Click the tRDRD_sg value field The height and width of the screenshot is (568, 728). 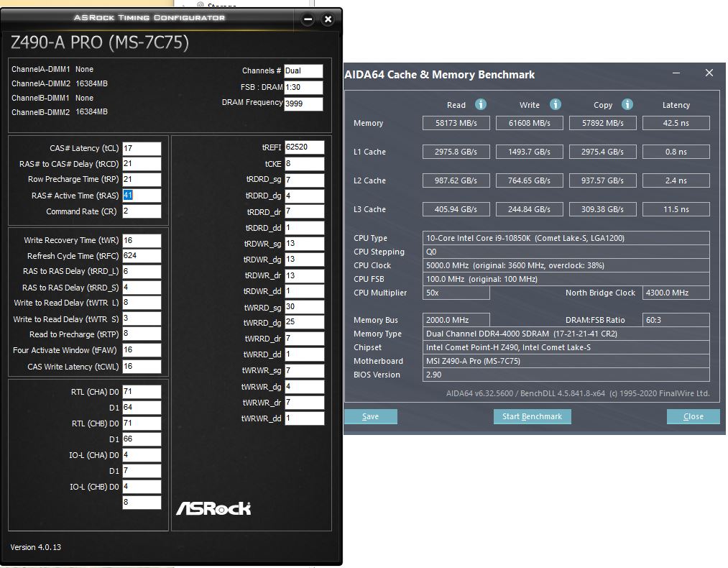[x=304, y=180]
